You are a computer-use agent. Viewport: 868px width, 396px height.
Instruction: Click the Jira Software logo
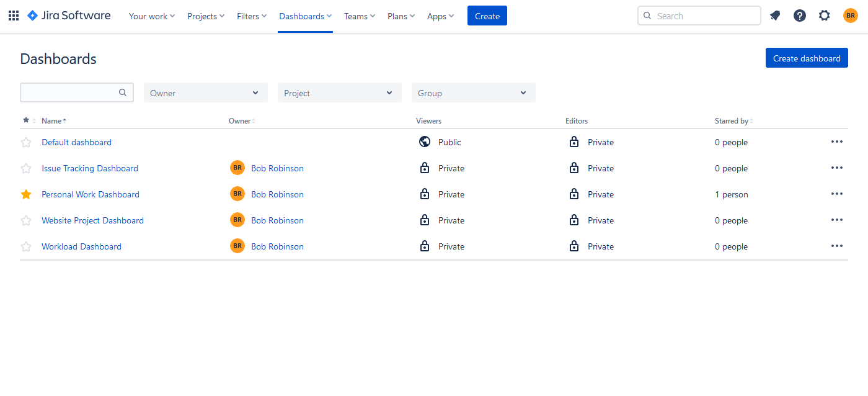tap(68, 15)
